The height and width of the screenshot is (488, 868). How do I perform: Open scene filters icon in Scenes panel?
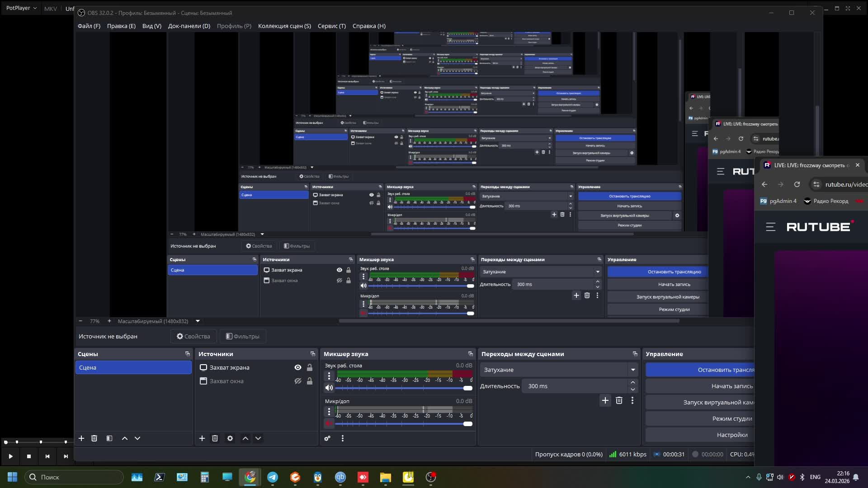tap(109, 438)
